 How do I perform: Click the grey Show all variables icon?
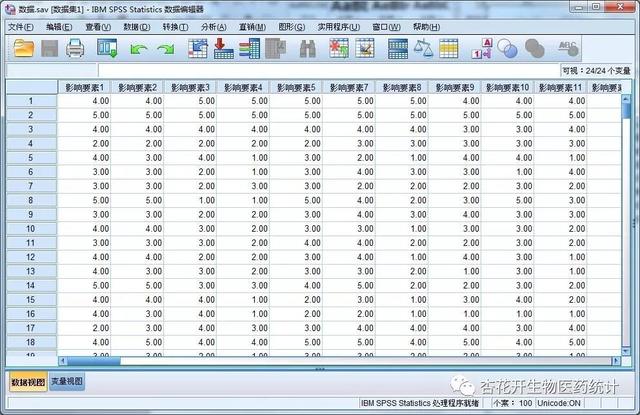534,49
